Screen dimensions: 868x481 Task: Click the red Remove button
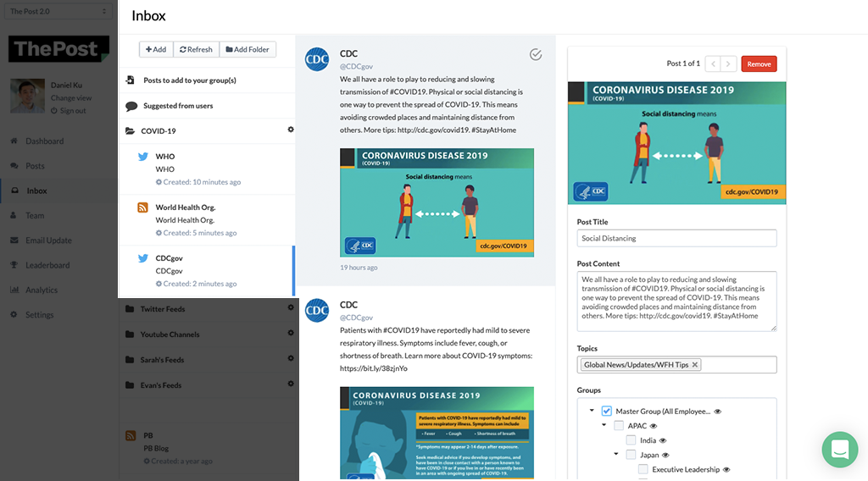pos(759,64)
